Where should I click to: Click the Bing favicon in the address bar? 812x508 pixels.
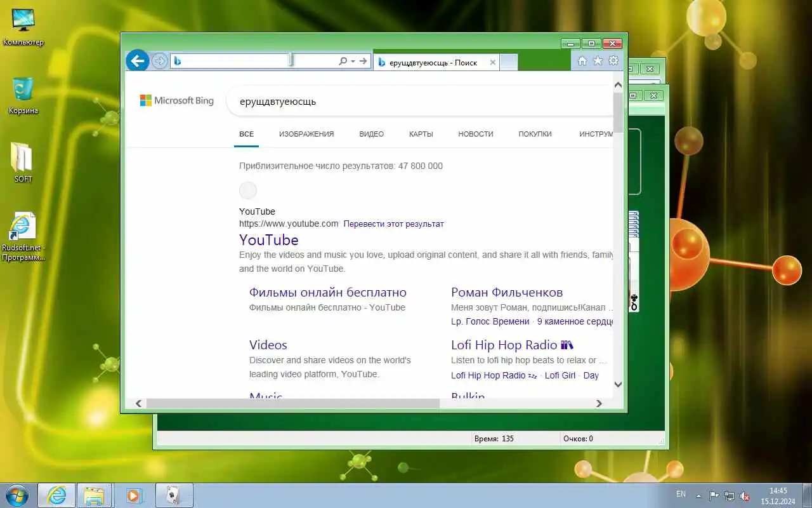pos(178,61)
